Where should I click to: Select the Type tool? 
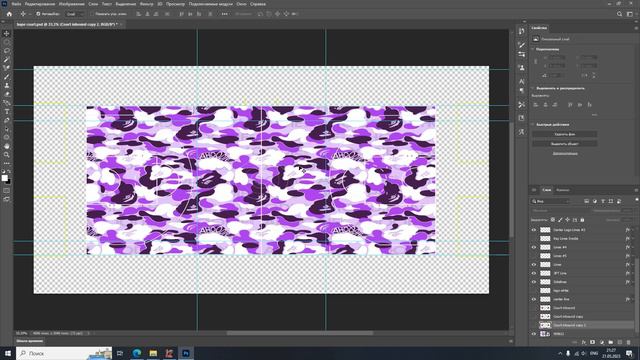[7, 111]
